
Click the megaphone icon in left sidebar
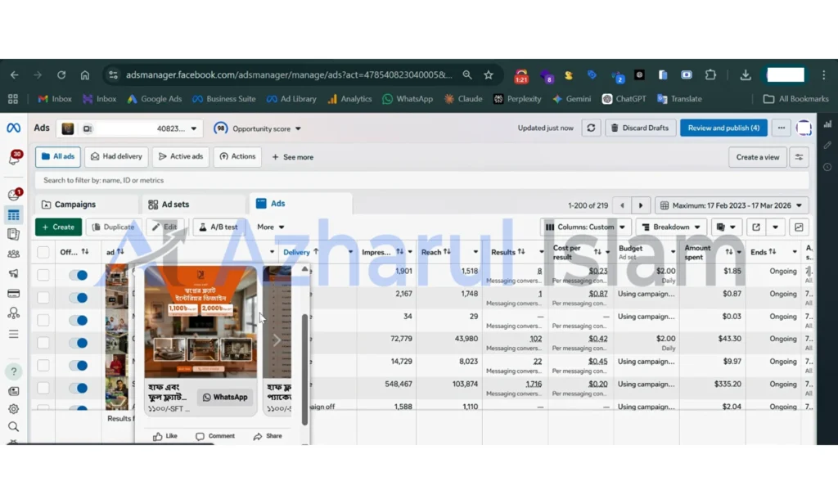(x=14, y=273)
